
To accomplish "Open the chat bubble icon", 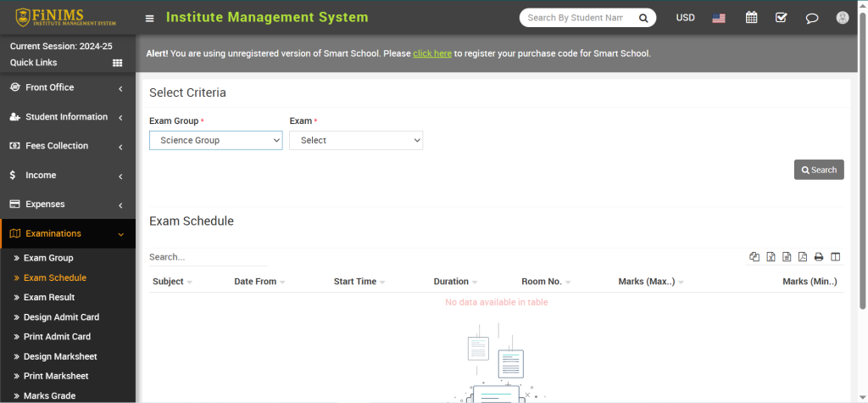I will tap(811, 18).
